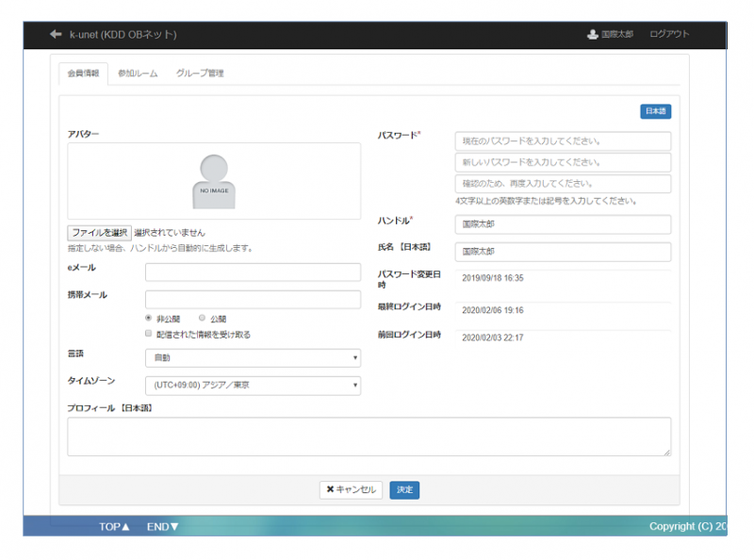Select the 会員情報 tab
This screenshot has height=560, width=754.
click(83, 74)
